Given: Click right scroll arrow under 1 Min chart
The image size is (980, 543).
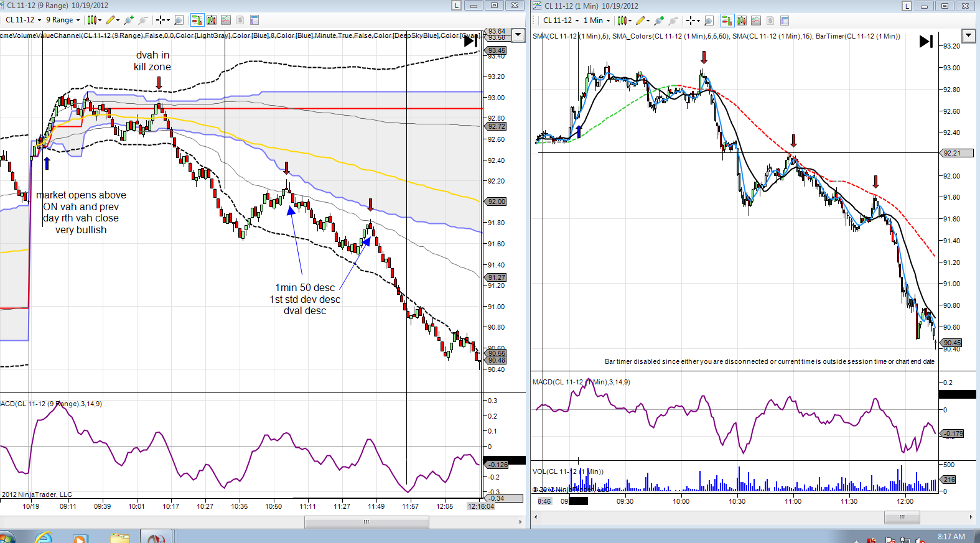Looking at the screenshot, I should pos(971,517).
